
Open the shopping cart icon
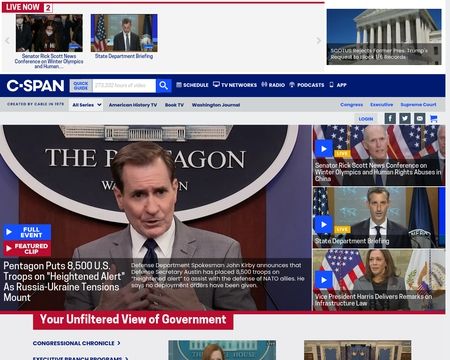tap(434, 118)
